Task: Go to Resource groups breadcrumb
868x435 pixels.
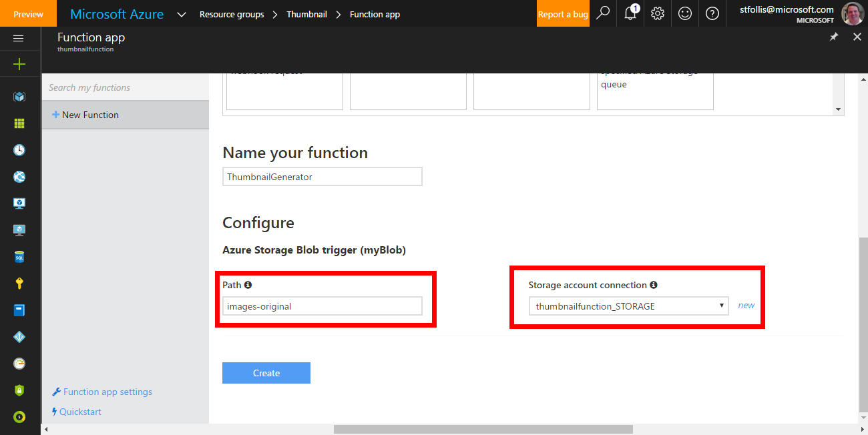Action: click(x=232, y=14)
